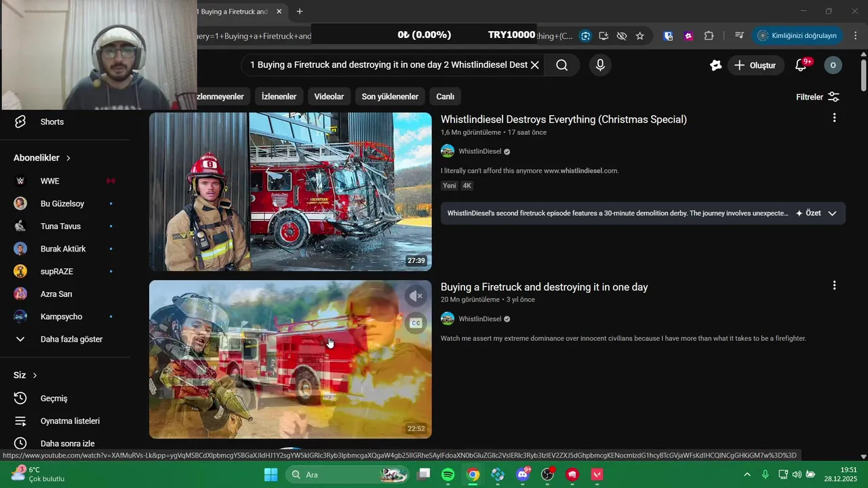Toggle captions on the firetruck preview
This screenshot has height=488, width=868.
416,323
